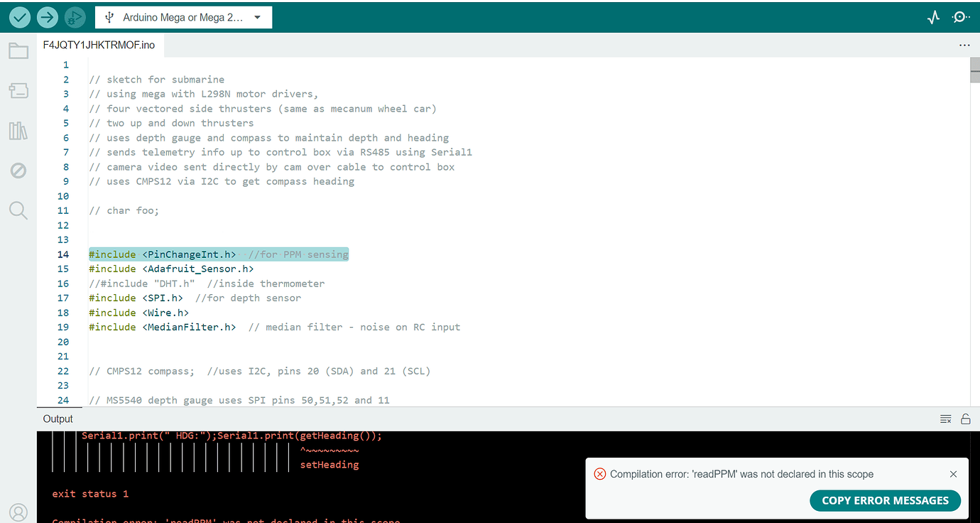The image size is (980, 523).
Task: Open the sketch options ellipsis menu
Action: (x=964, y=45)
